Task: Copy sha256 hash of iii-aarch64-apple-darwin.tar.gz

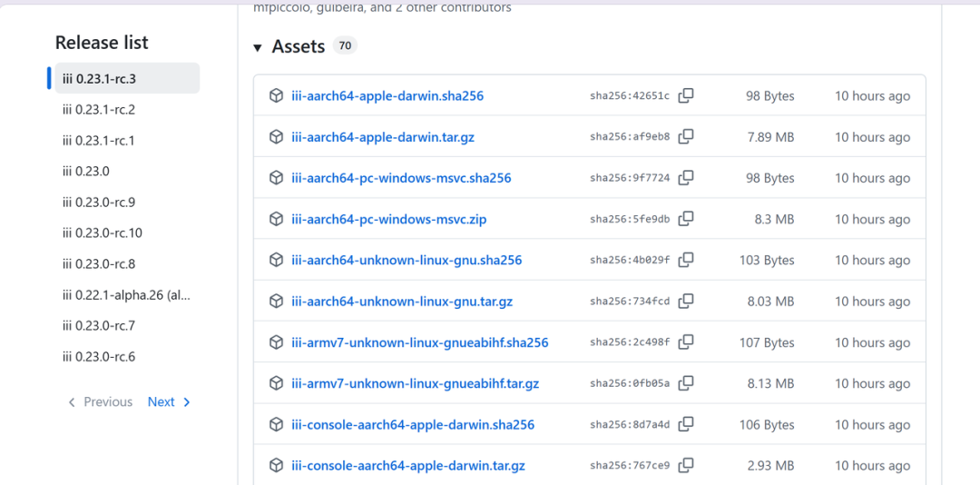Action: (x=686, y=136)
